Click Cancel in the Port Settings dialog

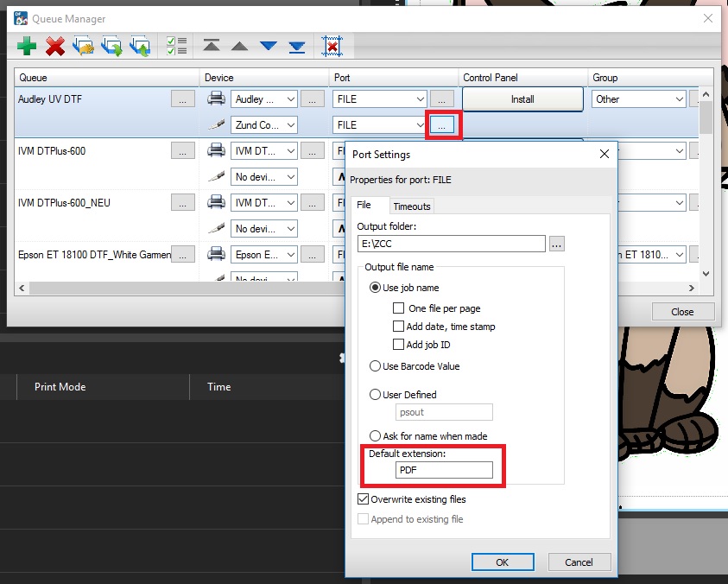[579, 562]
